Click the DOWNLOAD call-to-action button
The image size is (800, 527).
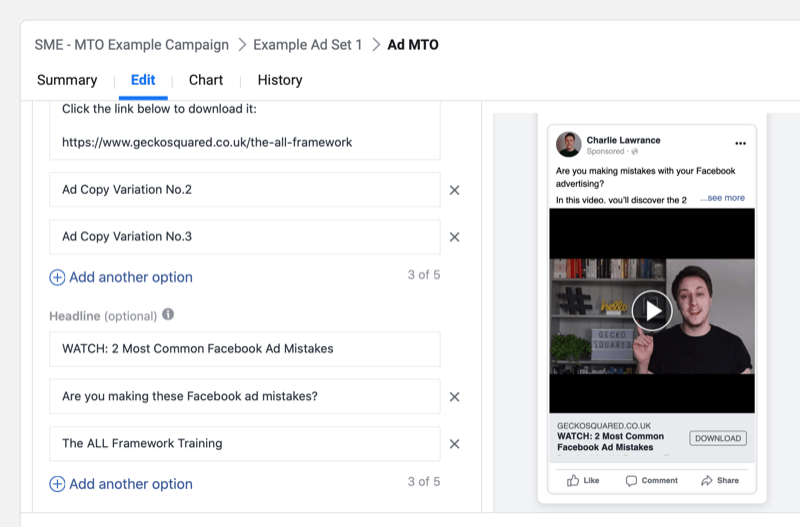point(718,438)
